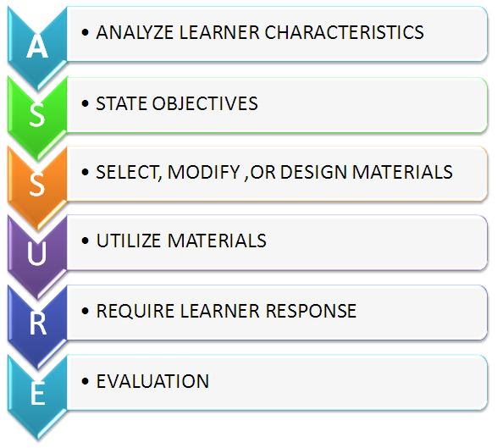Viewport: 503px width, 448px height.
Task: Select the Analyze Learner Characteristics text
Action: coord(260,32)
